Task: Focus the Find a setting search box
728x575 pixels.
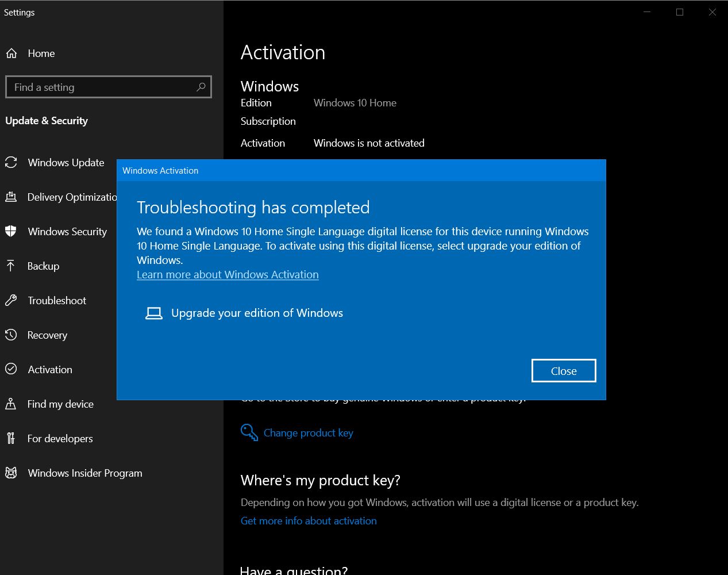Action: coord(109,87)
